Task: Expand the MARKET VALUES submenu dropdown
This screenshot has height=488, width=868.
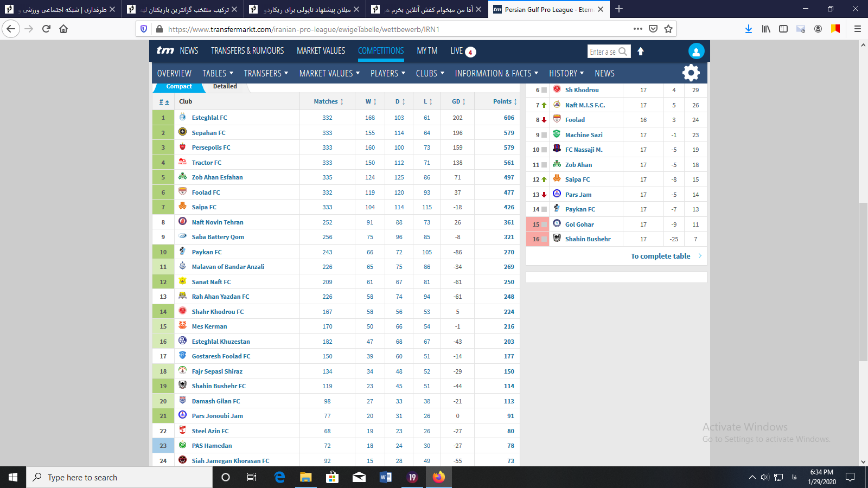Action: coord(329,73)
